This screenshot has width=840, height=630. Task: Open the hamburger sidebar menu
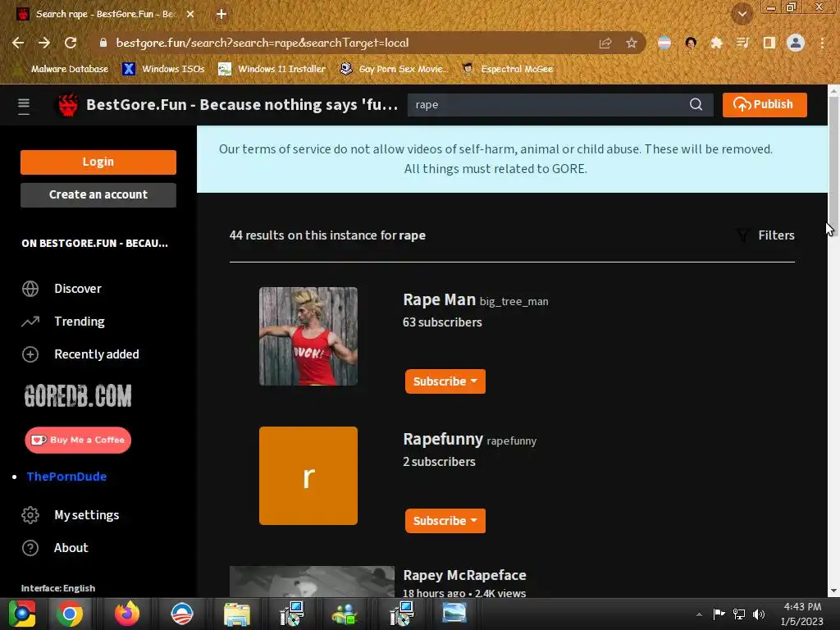(24, 106)
